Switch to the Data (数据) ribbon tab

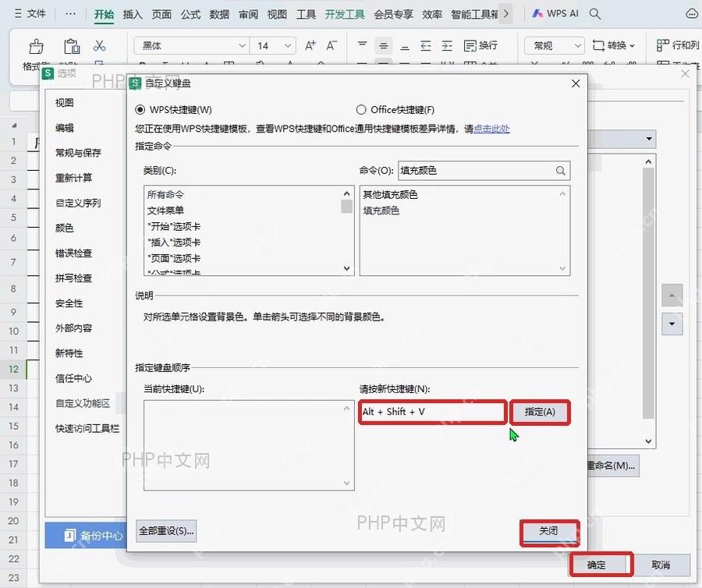[219, 14]
